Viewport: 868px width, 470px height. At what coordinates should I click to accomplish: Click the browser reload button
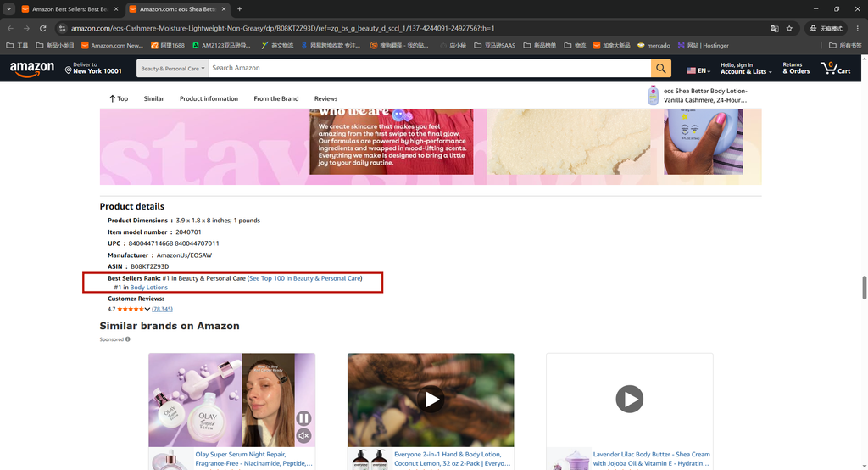[x=42, y=28]
